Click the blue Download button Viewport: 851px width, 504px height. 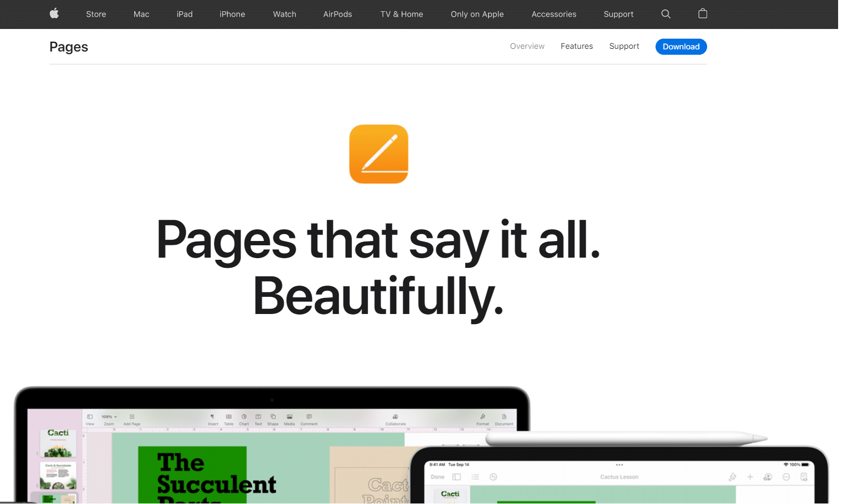pos(681,47)
